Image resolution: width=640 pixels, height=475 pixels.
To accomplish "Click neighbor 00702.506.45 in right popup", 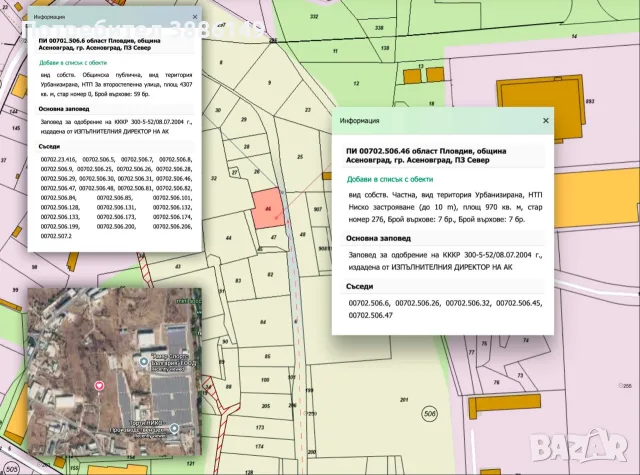I will click(519, 303).
